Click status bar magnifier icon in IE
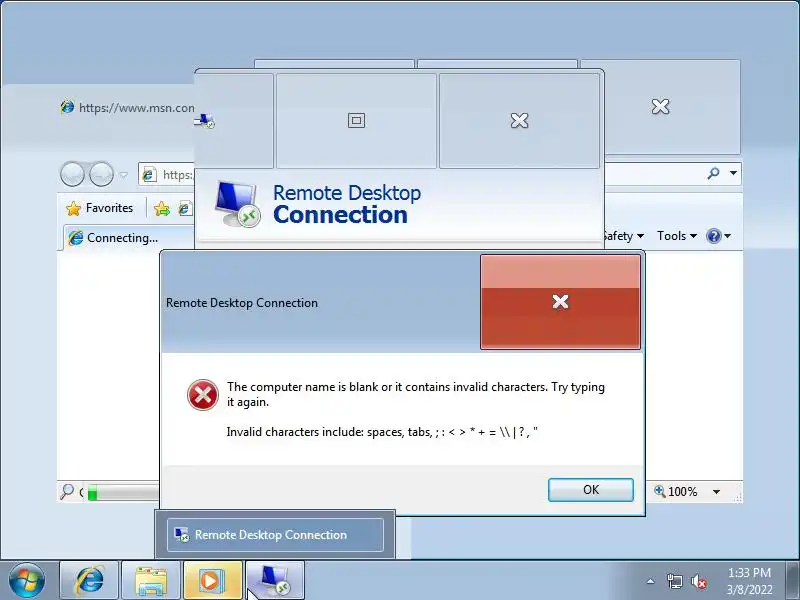800x600 pixels. (67, 491)
